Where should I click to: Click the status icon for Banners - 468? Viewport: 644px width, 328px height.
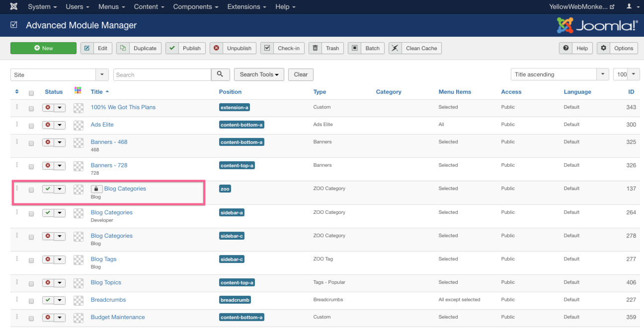click(48, 142)
